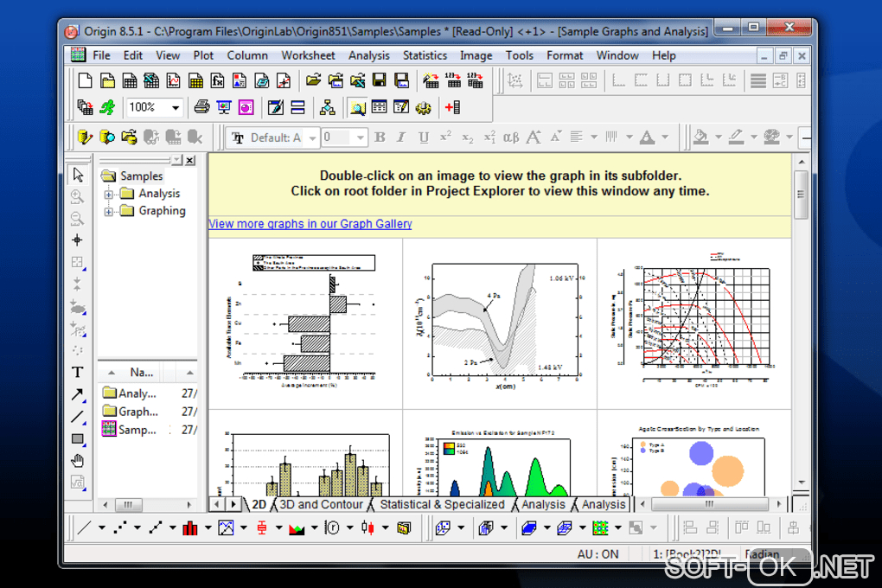The image size is (882, 588).
Task: Open the Default: A font dropdown
Action: tap(312, 137)
